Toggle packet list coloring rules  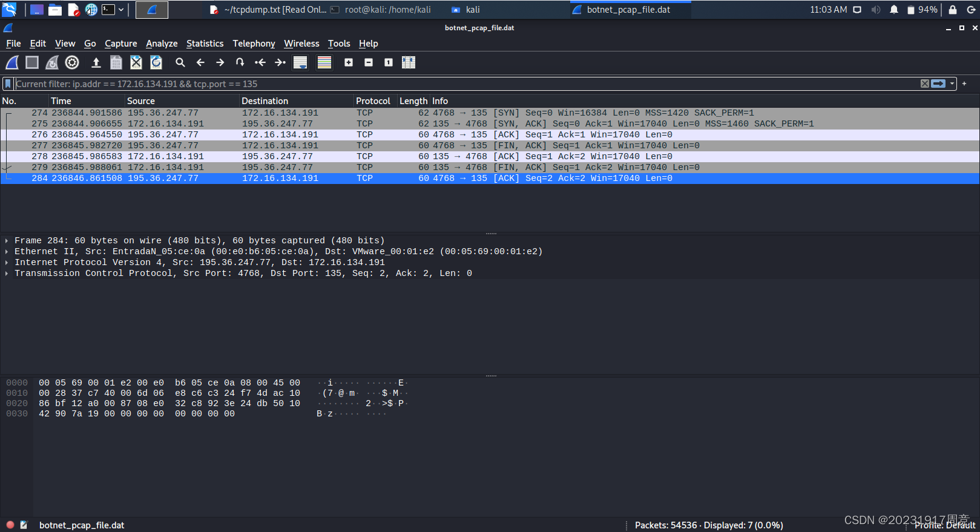tap(324, 62)
